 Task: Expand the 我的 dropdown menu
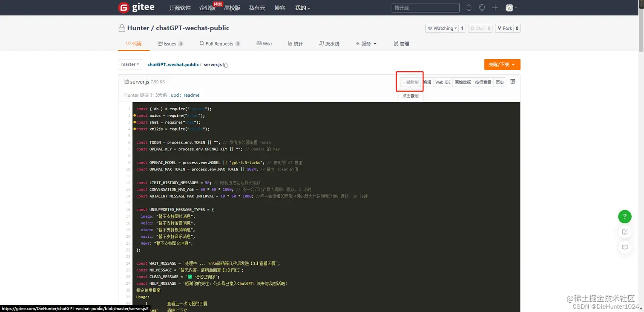302,8
